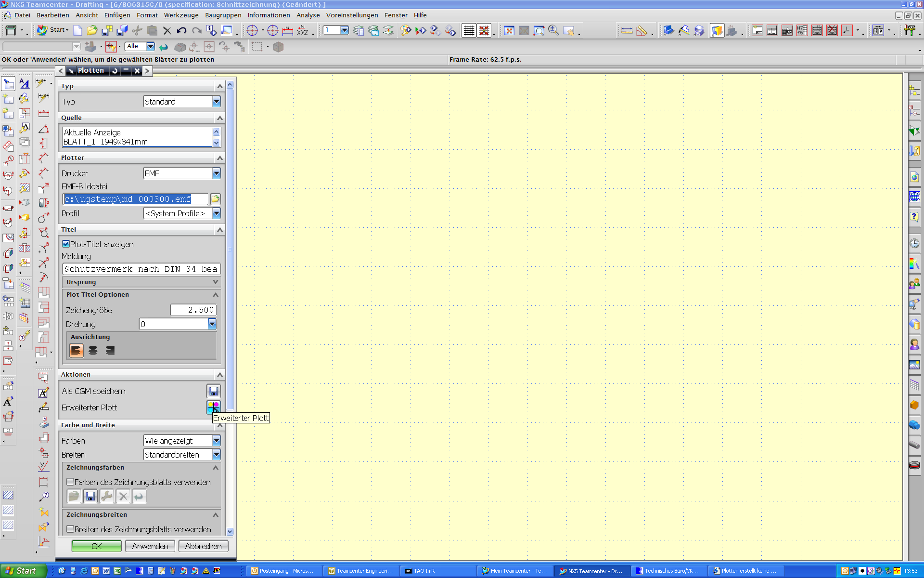The image size is (924, 578).
Task: Click the open folder icon in toolbar
Action: [x=92, y=30]
